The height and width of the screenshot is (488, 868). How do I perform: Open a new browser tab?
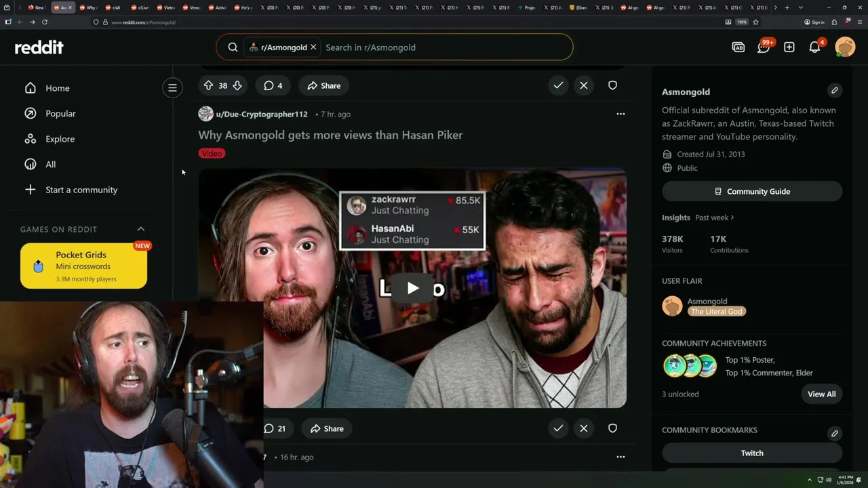click(x=787, y=7)
